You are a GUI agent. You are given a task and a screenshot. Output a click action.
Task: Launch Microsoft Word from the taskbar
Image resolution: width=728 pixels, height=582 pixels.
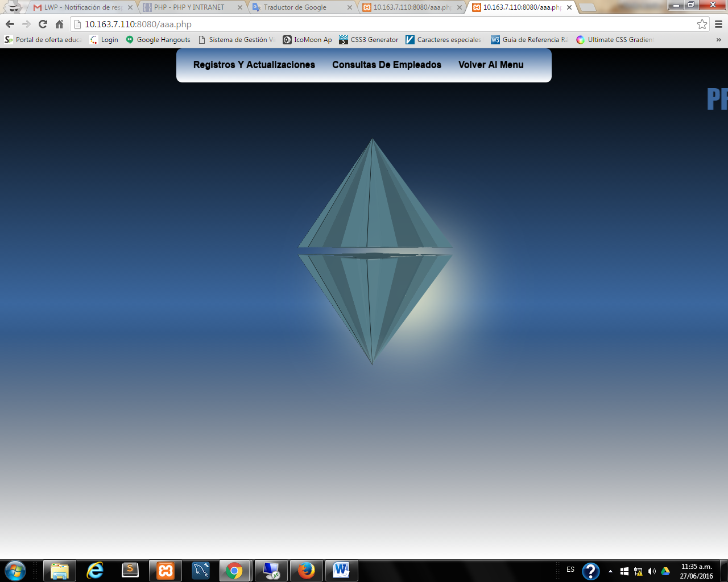pyautogui.click(x=341, y=571)
